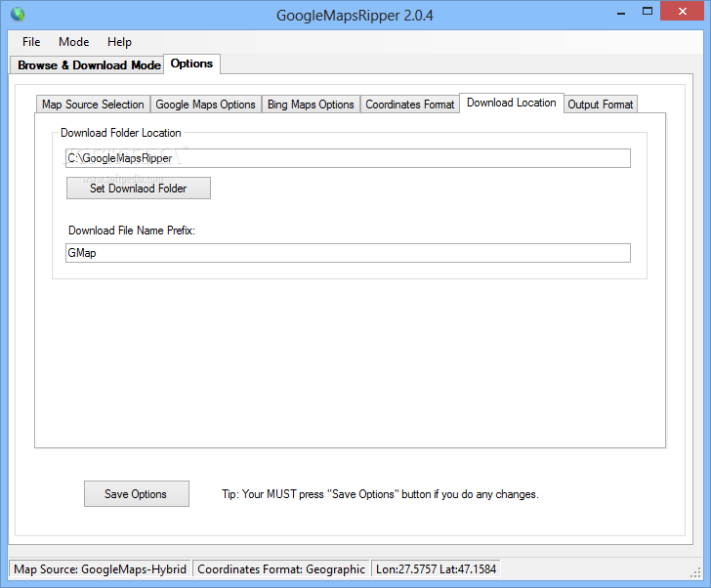Click the Coordinates Format: Geographic status entry
Screen dimensions: 711x588
coord(281,569)
